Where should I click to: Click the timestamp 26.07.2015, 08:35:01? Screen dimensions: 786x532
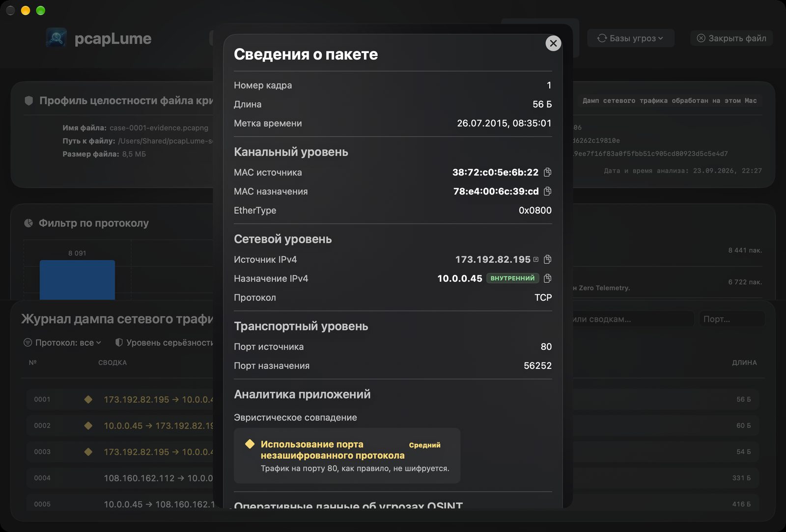pyautogui.click(x=504, y=123)
